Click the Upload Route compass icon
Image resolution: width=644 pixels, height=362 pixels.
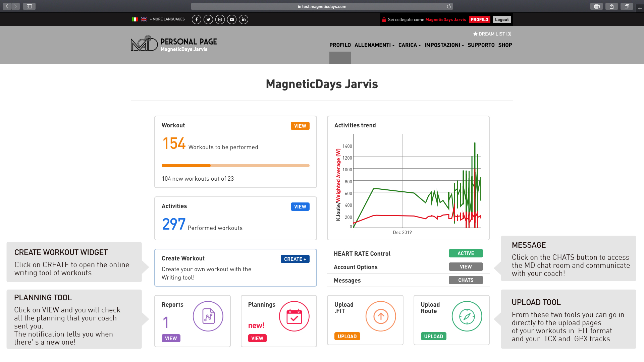tap(467, 316)
